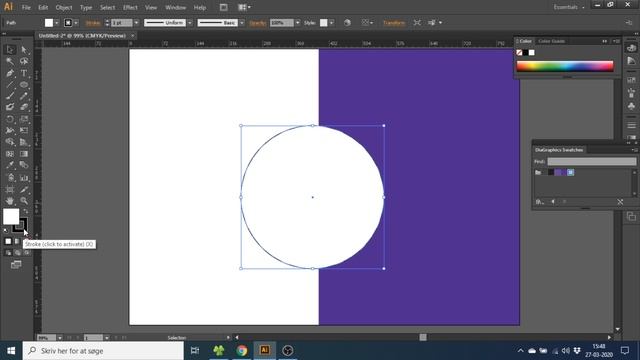
Task: Select the Ellipse tool
Action: pyautogui.click(x=24, y=84)
